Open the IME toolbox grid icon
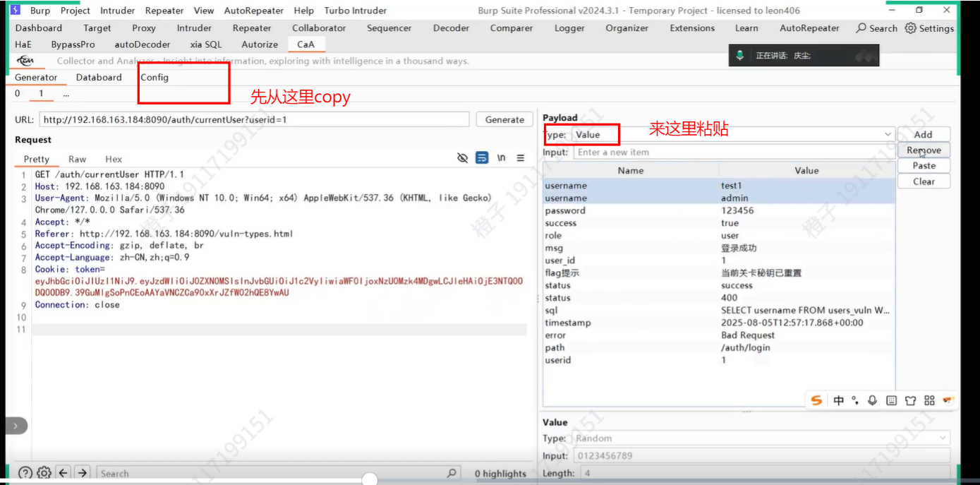Viewport: 980px width, 485px height. click(x=929, y=400)
